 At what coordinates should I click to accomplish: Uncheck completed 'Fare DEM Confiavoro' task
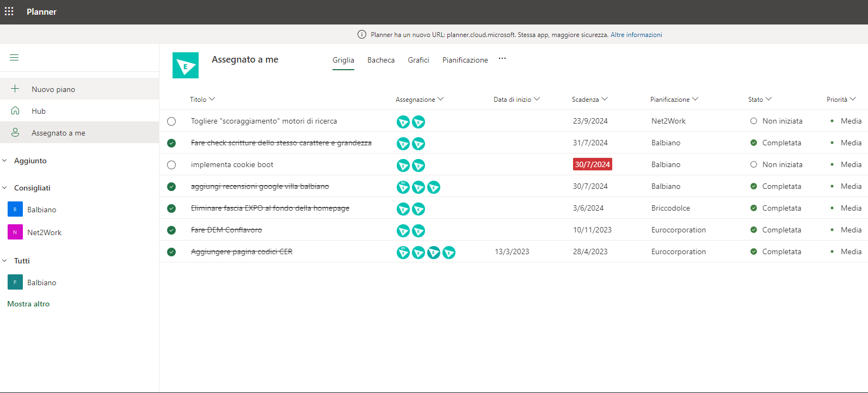[171, 230]
